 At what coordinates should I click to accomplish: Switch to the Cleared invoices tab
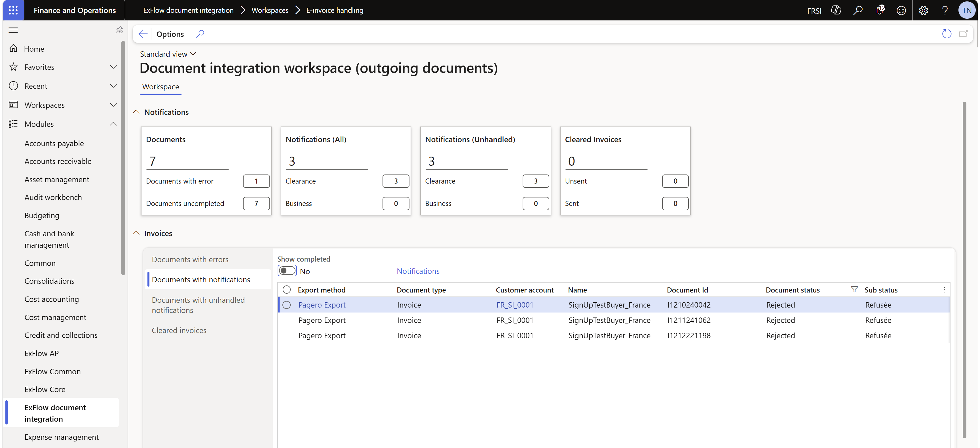179,330
